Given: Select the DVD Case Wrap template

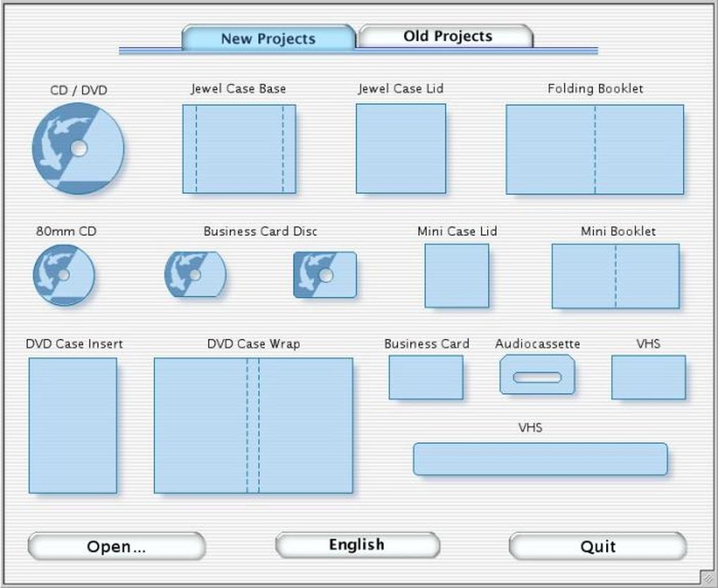Looking at the screenshot, I should [x=253, y=426].
